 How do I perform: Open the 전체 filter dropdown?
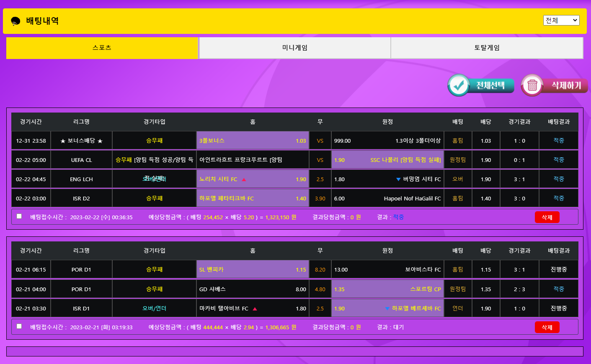[561, 20]
